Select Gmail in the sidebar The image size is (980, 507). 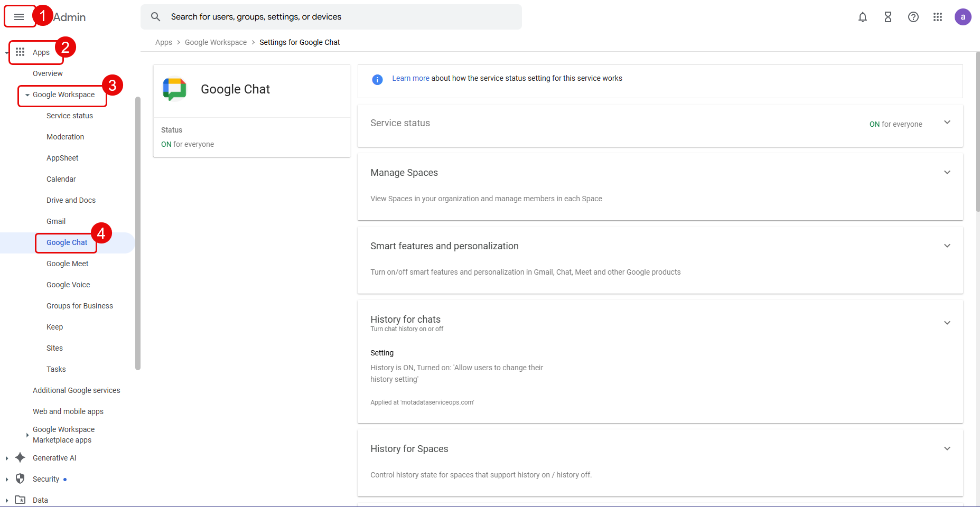[x=56, y=221]
